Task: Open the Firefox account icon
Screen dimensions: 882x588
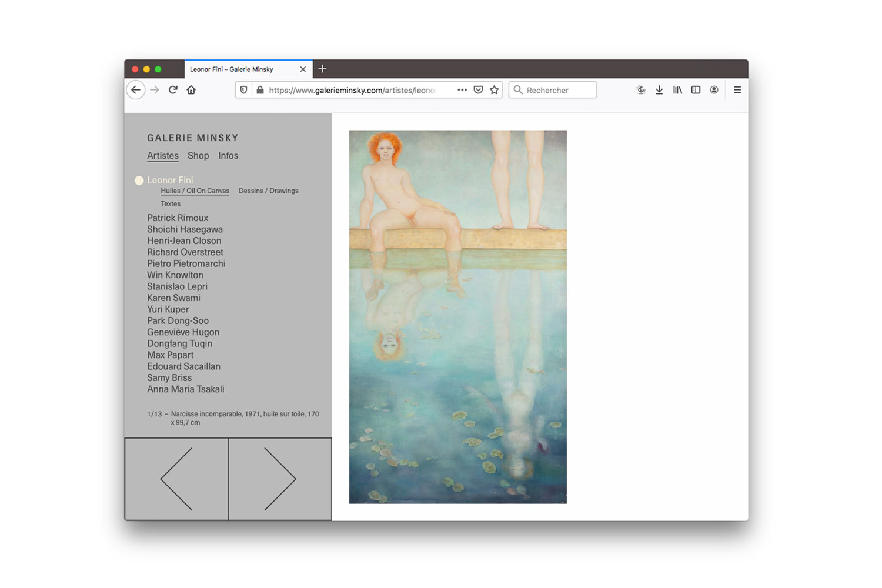Action: click(714, 90)
